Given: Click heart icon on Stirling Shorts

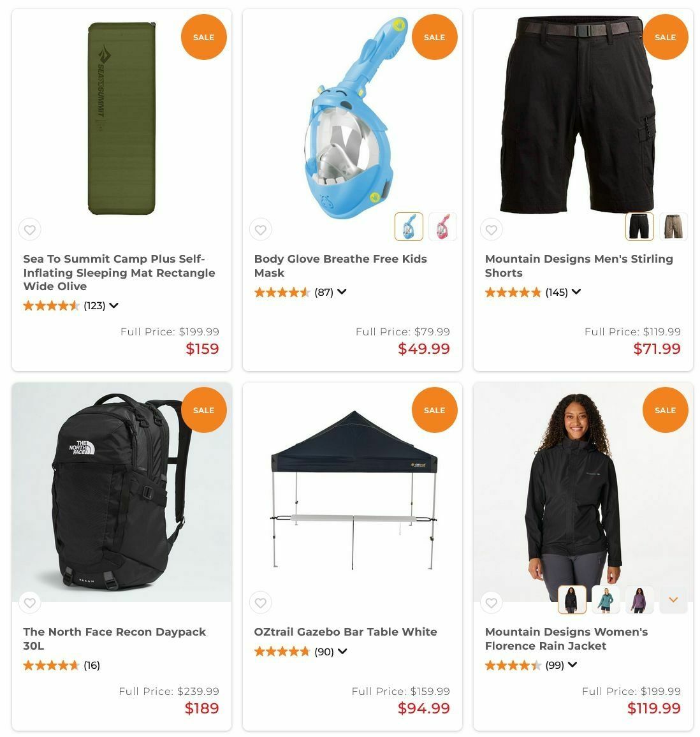Looking at the screenshot, I should (x=492, y=230).
